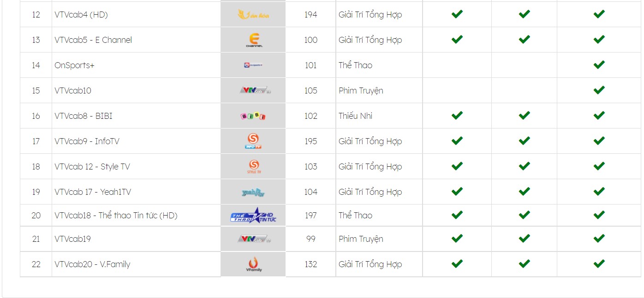Click the E Channel logo

253,40
